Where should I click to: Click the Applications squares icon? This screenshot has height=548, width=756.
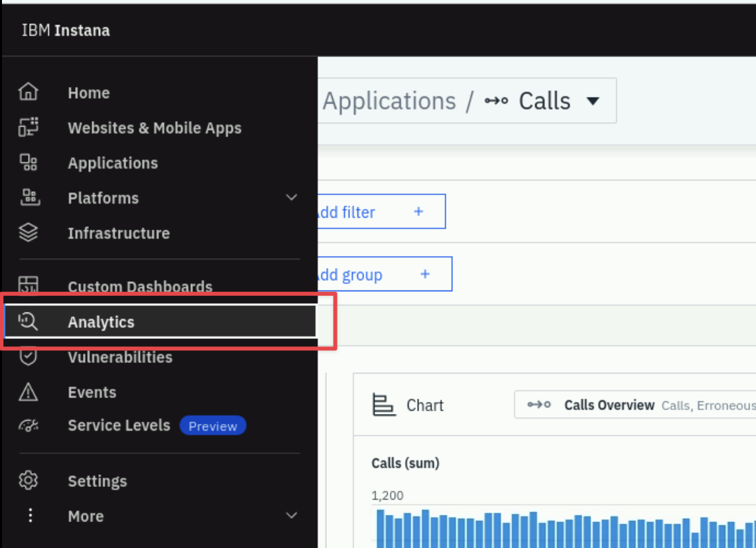click(x=28, y=162)
